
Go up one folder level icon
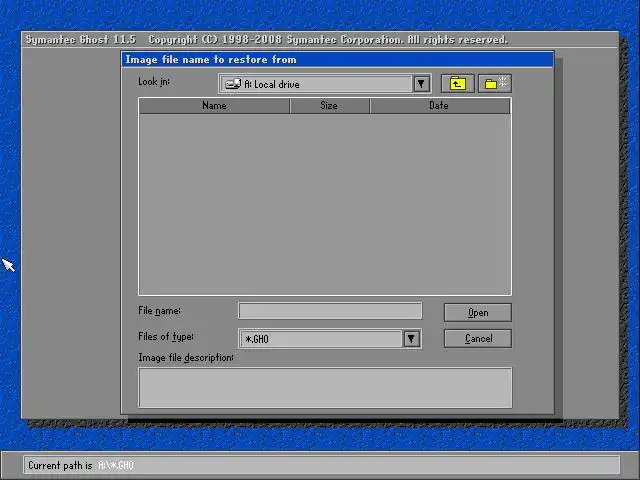458,84
